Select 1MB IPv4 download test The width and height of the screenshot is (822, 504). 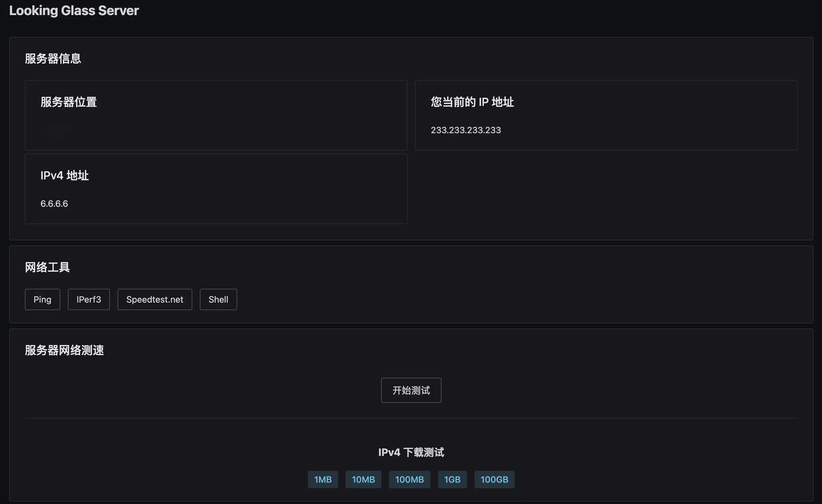322,479
